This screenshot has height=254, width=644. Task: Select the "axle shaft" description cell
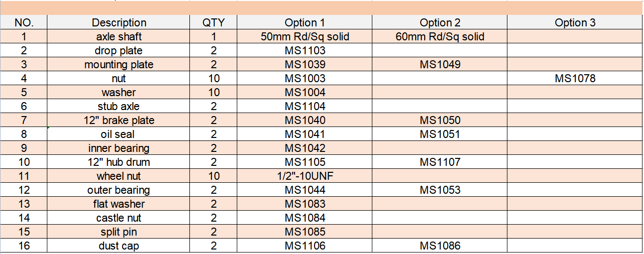tap(119, 36)
